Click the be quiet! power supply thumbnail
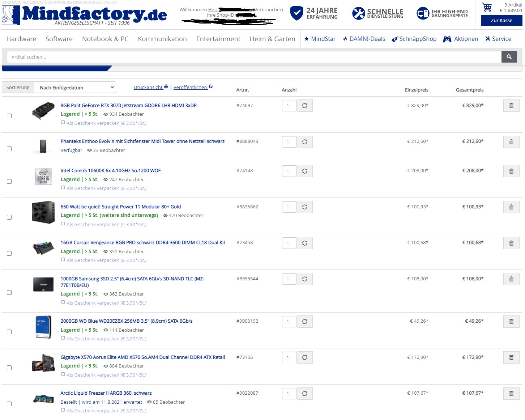525x420 pixels. (43, 212)
